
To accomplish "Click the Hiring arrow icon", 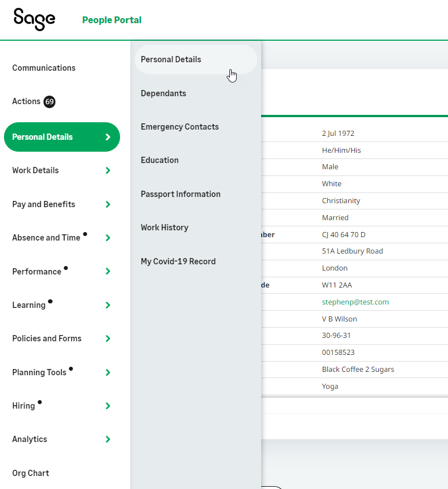I will (108, 406).
